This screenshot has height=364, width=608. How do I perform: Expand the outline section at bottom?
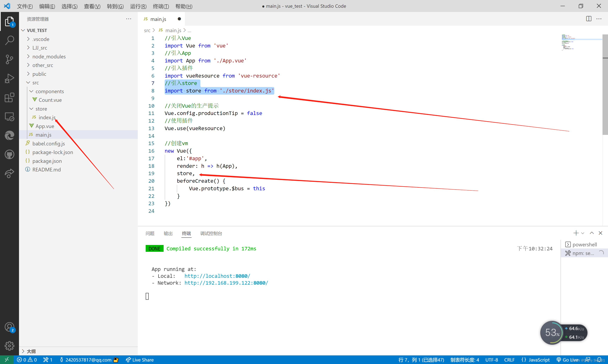78,351
